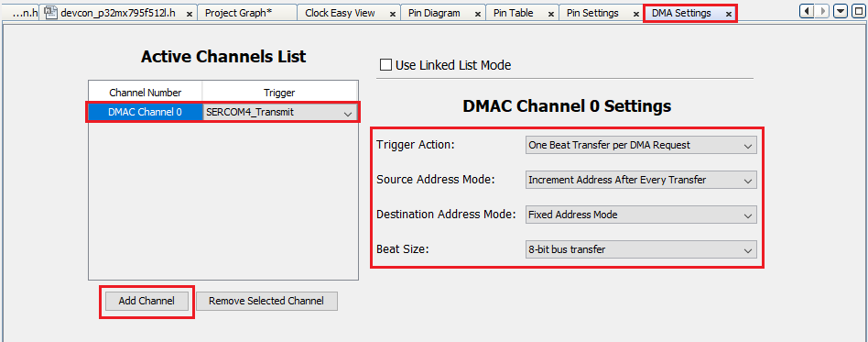Open the Destination Address Mode dropdown
Screen dimensions: 868x342
coord(641,215)
